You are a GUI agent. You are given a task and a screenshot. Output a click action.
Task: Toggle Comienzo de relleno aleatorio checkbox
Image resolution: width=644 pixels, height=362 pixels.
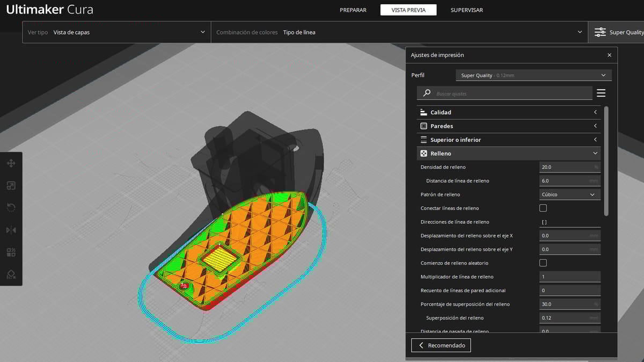pyautogui.click(x=543, y=263)
